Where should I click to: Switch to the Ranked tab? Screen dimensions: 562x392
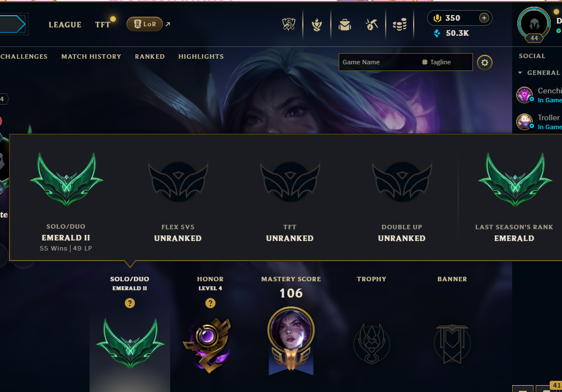click(x=150, y=56)
